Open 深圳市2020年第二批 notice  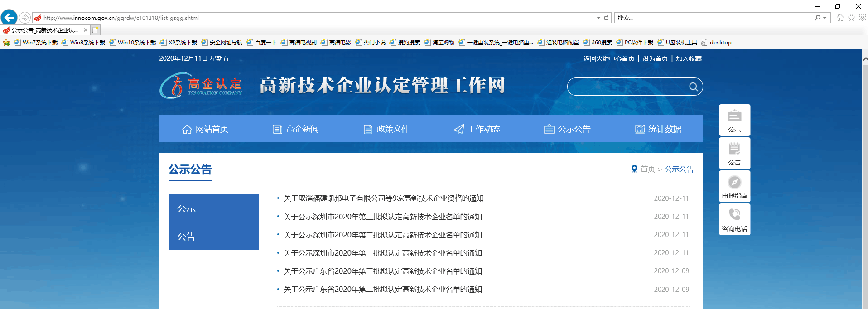[383, 235]
